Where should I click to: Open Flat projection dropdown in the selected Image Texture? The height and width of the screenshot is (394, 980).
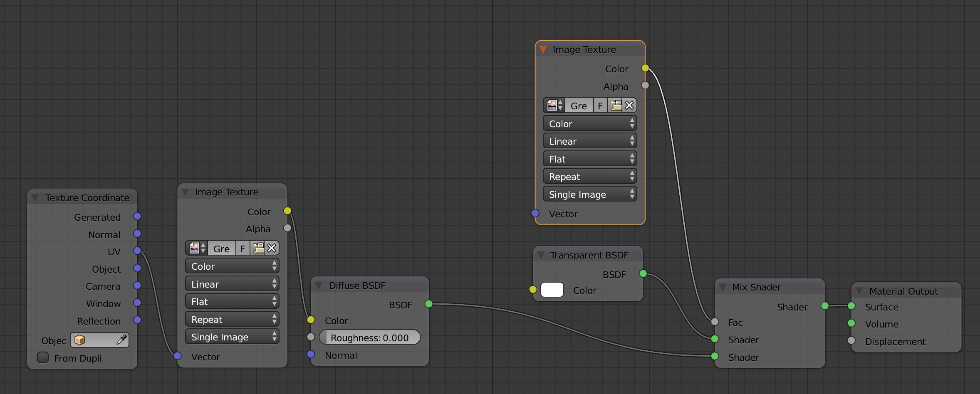click(590, 159)
